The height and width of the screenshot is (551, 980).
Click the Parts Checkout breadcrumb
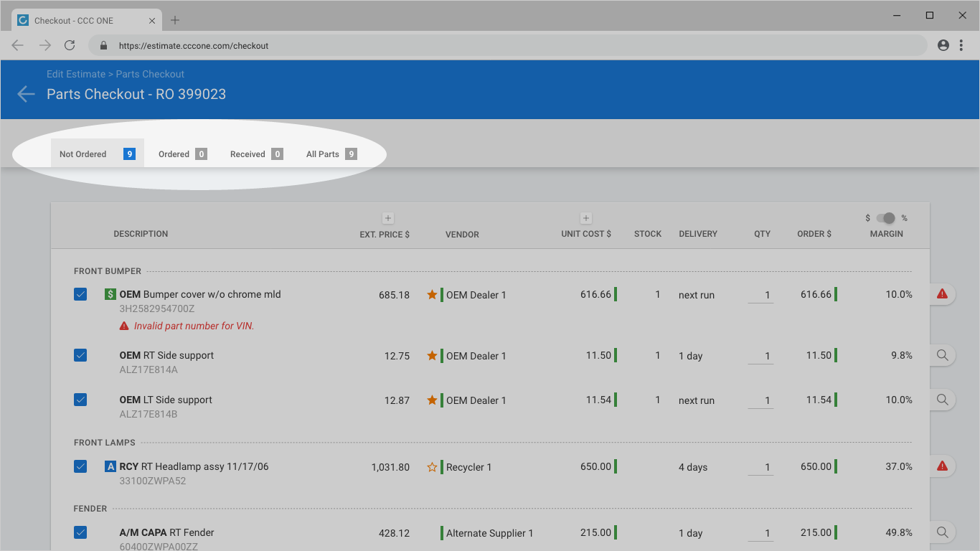(150, 74)
